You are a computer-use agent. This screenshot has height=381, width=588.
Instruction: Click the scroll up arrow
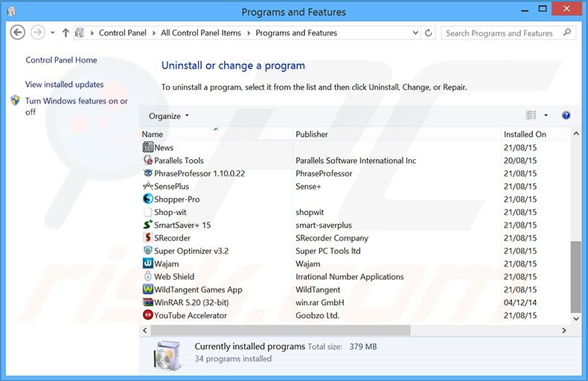[x=575, y=133]
